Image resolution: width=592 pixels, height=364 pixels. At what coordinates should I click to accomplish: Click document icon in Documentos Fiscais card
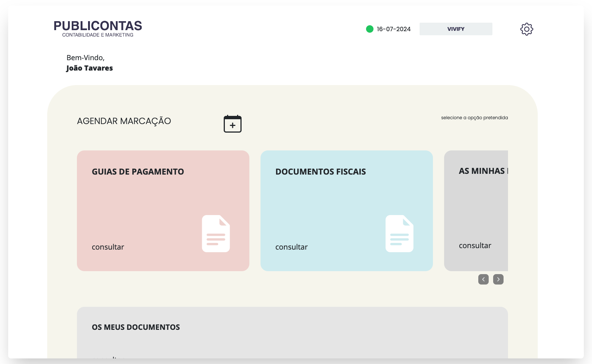[x=399, y=234]
